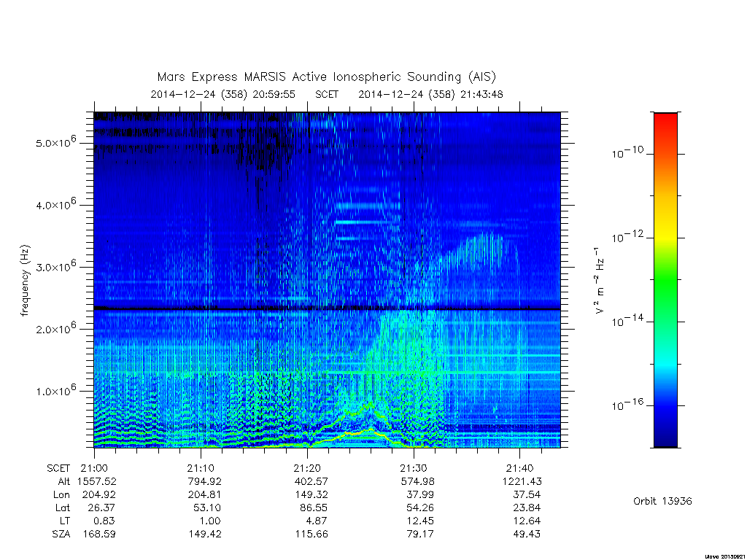Click the start timestamp 20:59:55
This screenshot has width=747, height=560.
[x=274, y=94]
